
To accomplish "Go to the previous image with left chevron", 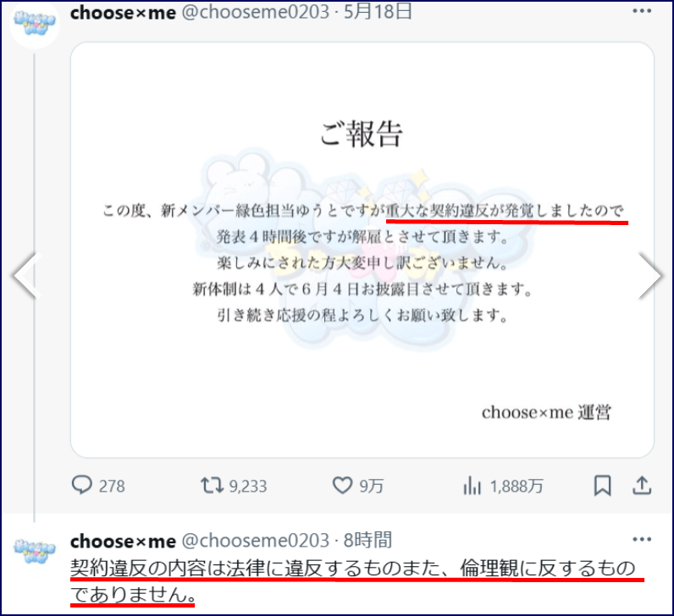I will 27,275.
